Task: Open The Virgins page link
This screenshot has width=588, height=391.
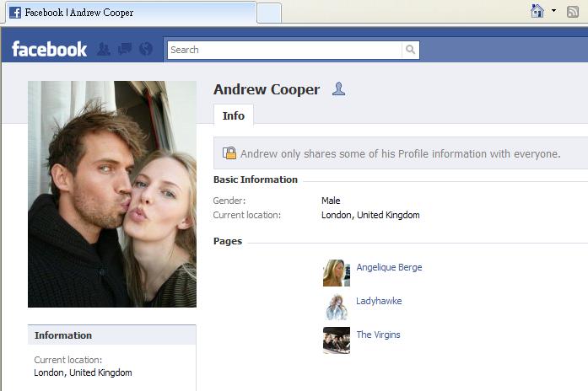Action: [379, 335]
